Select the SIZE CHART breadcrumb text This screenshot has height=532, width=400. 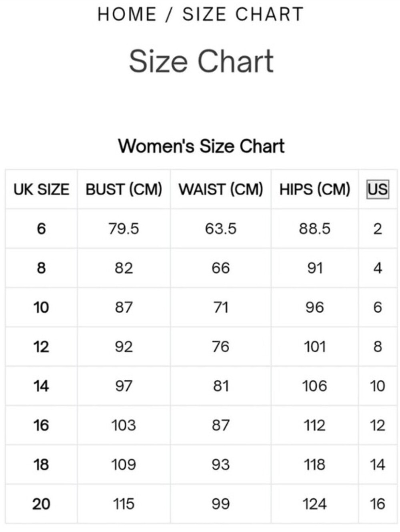243,14
